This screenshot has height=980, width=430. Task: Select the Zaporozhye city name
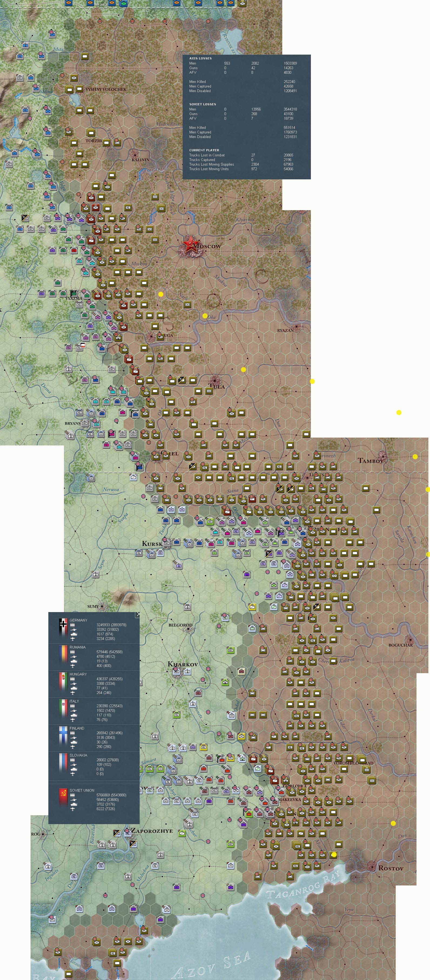pyautogui.click(x=152, y=831)
